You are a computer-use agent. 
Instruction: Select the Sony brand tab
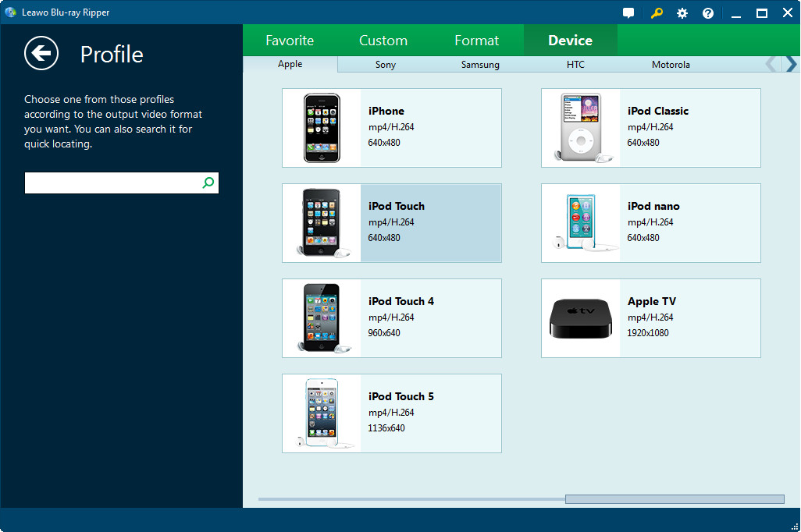[x=385, y=64]
